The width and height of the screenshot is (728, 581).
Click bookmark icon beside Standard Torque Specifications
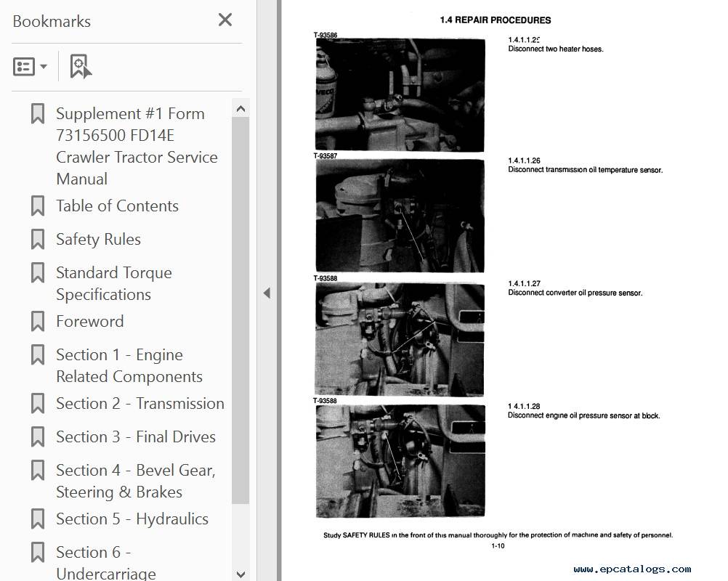38,273
